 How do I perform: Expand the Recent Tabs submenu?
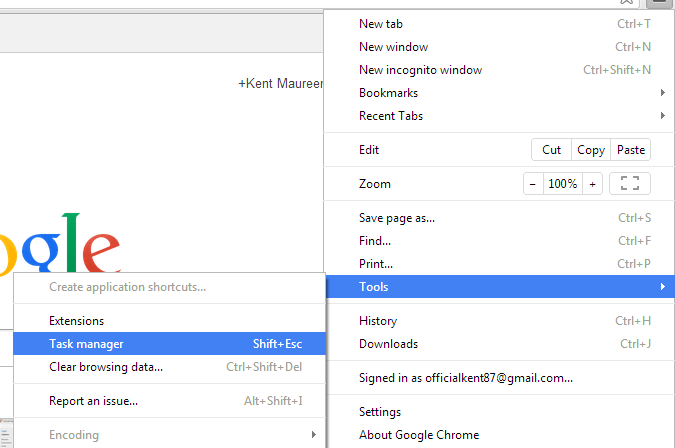pos(499,116)
